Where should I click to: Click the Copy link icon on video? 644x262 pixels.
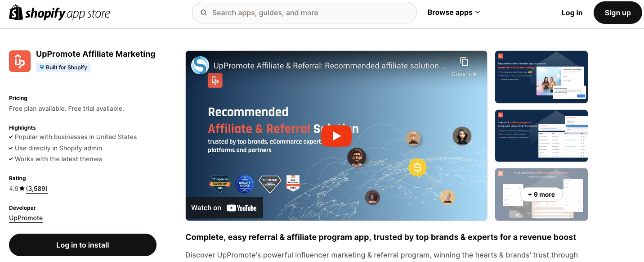pyautogui.click(x=464, y=62)
